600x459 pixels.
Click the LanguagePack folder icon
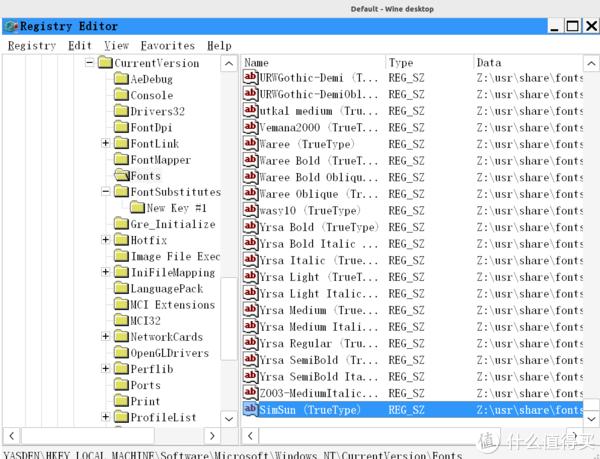pos(121,288)
